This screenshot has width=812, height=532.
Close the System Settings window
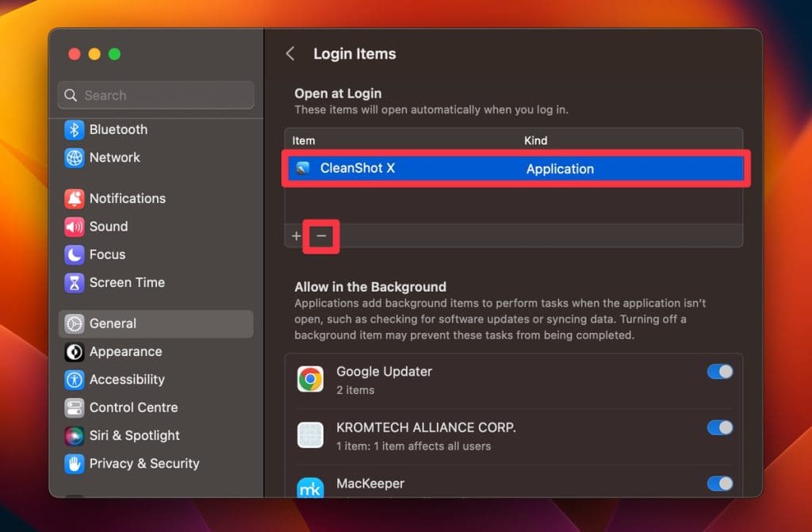coord(75,54)
